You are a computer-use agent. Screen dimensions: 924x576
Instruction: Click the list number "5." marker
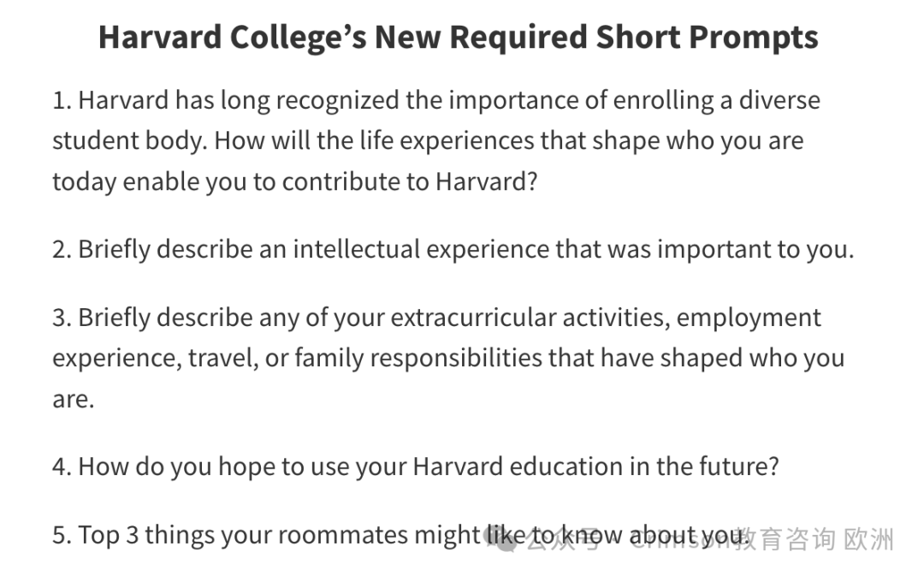[62, 535]
